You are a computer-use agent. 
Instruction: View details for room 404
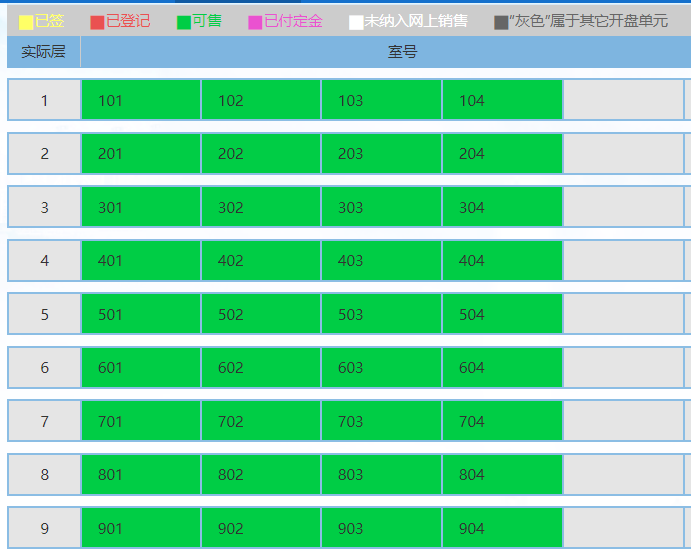(502, 260)
